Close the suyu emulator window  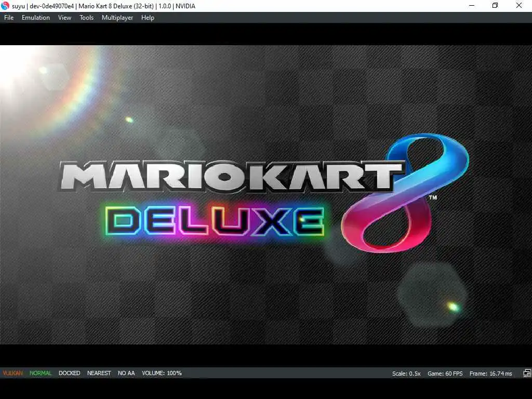pyautogui.click(x=519, y=6)
